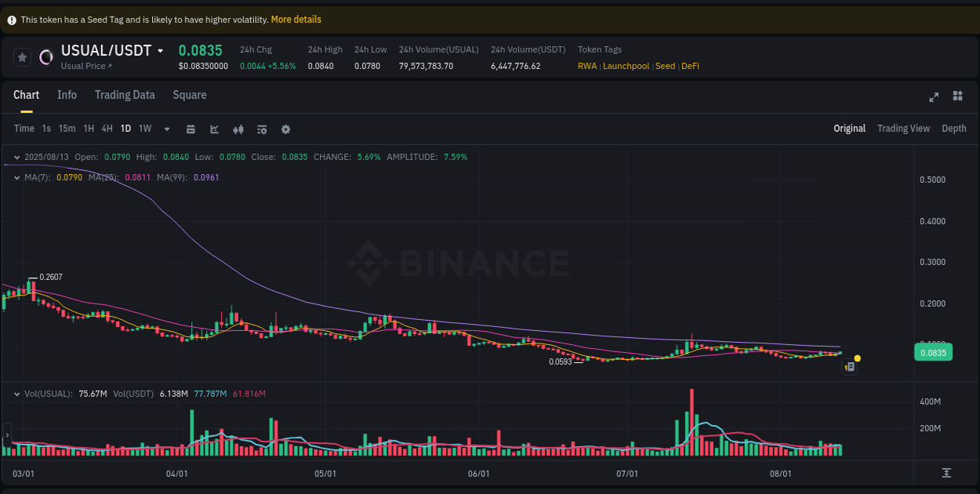980x494 pixels.
Task: Click the auto-scale icon below the price axis
Action: (x=947, y=474)
